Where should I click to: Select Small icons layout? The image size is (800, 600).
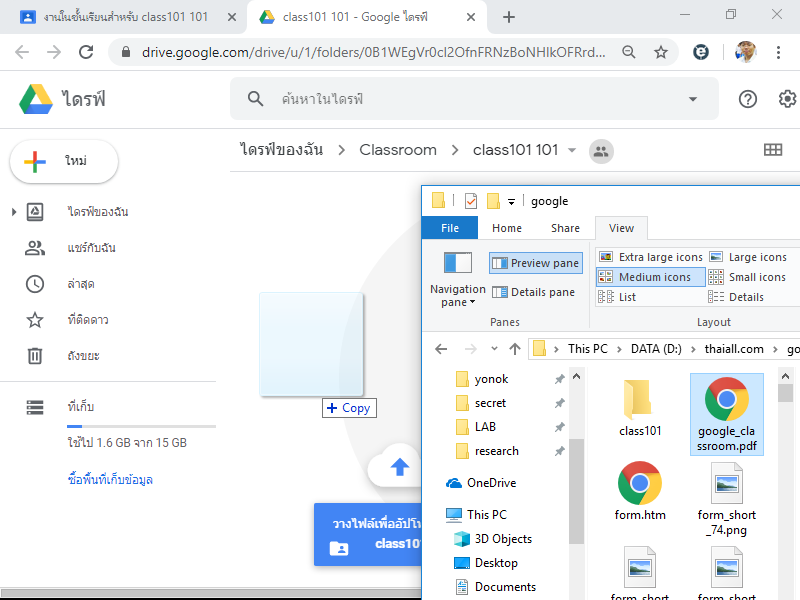747,277
